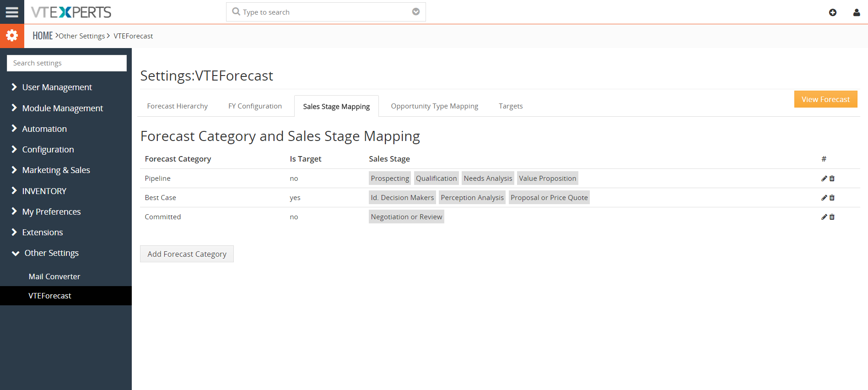Click the VTExperts logo

(71, 12)
